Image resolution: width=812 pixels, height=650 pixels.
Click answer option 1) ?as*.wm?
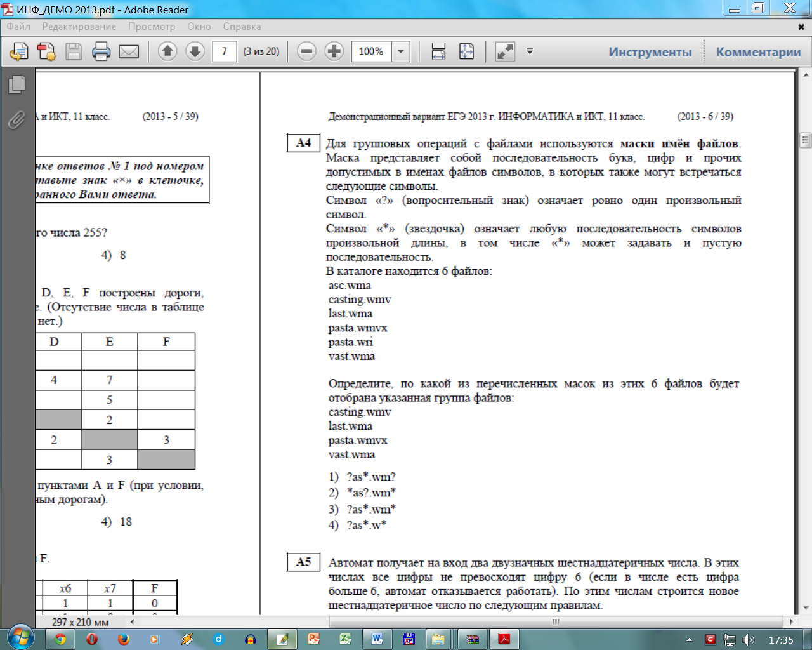click(x=362, y=477)
